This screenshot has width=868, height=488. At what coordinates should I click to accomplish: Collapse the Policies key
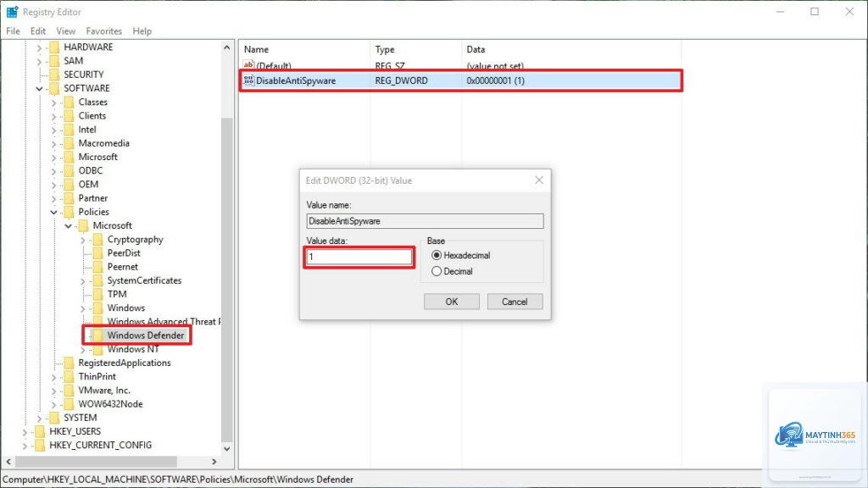point(53,212)
